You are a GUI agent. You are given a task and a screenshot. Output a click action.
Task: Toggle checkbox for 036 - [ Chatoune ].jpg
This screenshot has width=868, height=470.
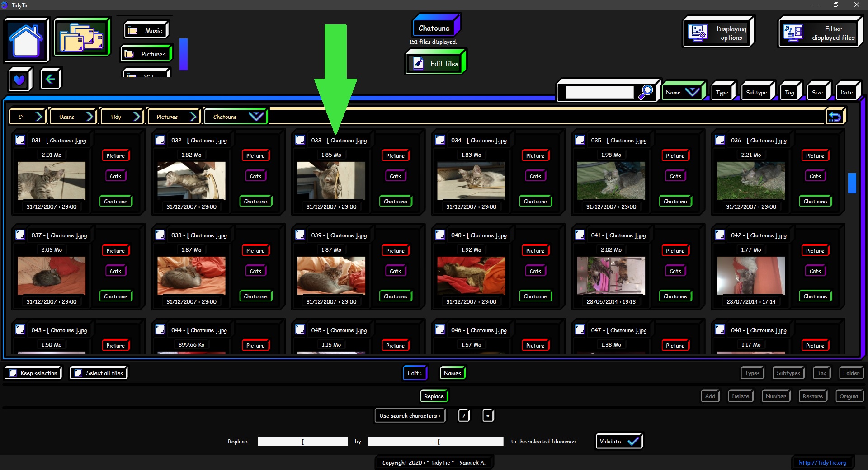720,140
